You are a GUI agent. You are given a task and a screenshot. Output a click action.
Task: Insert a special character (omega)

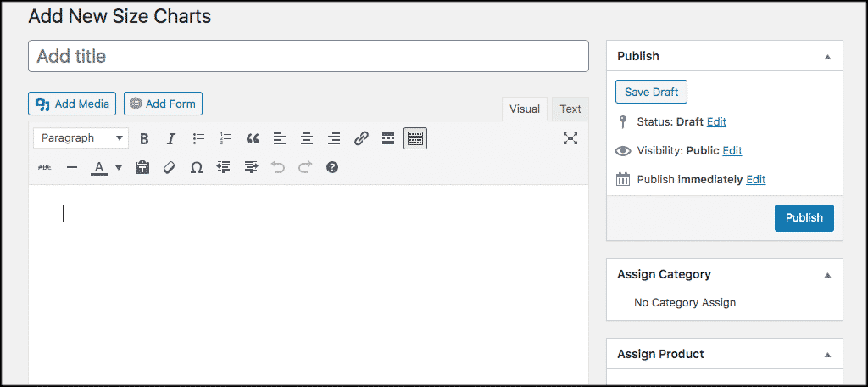[196, 168]
